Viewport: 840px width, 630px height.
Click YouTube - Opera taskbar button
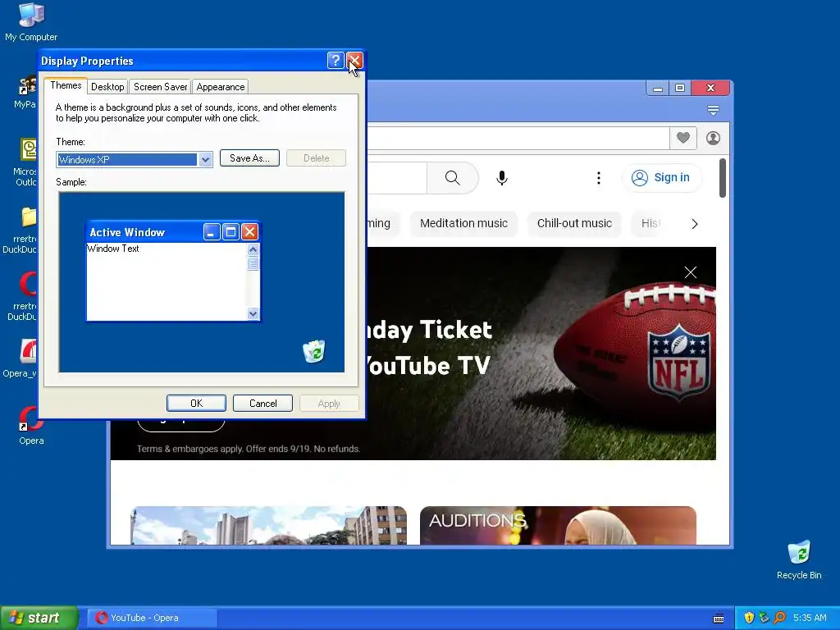coord(150,618)
